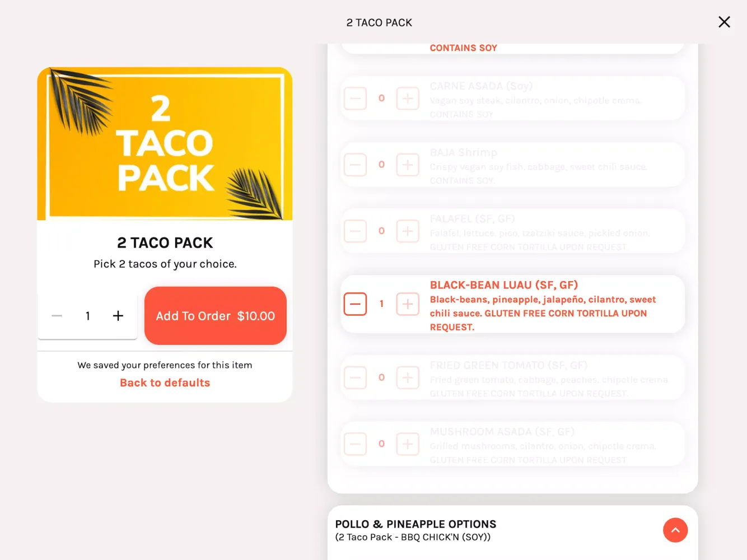Select the Falafel taco card
Image resolution: width=747 pixels, height=560 pixels.
point(542,232)
